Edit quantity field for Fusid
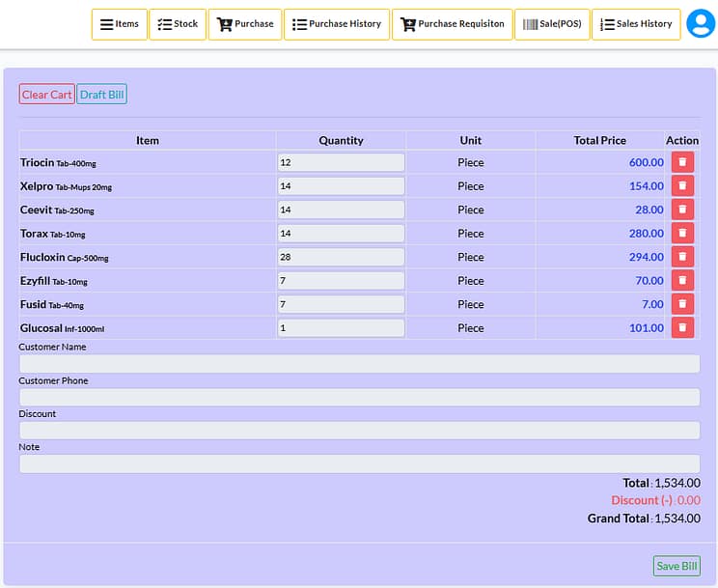Screen dimensions: 718x588 (341, 304)
